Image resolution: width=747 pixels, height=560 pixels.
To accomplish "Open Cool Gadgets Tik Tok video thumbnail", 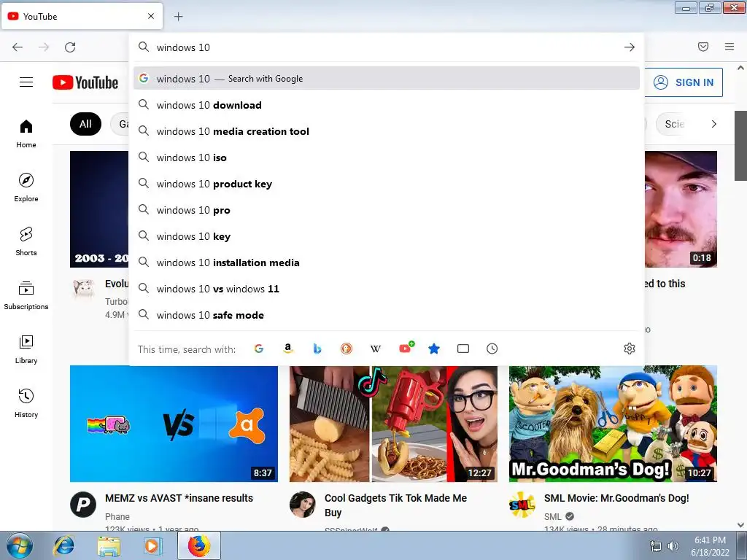I will [393, 424].
